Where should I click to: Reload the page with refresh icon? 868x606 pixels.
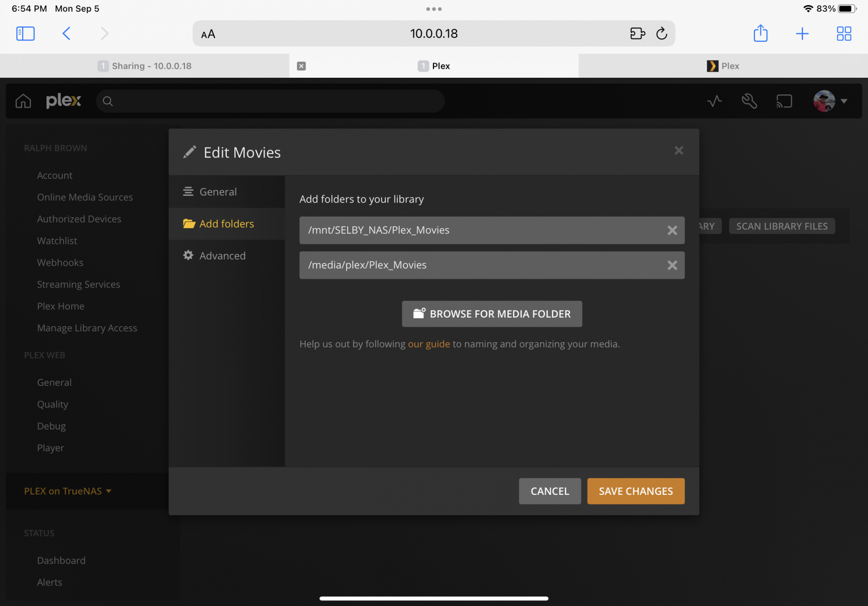pyautogui.click(x=662, y=34)
